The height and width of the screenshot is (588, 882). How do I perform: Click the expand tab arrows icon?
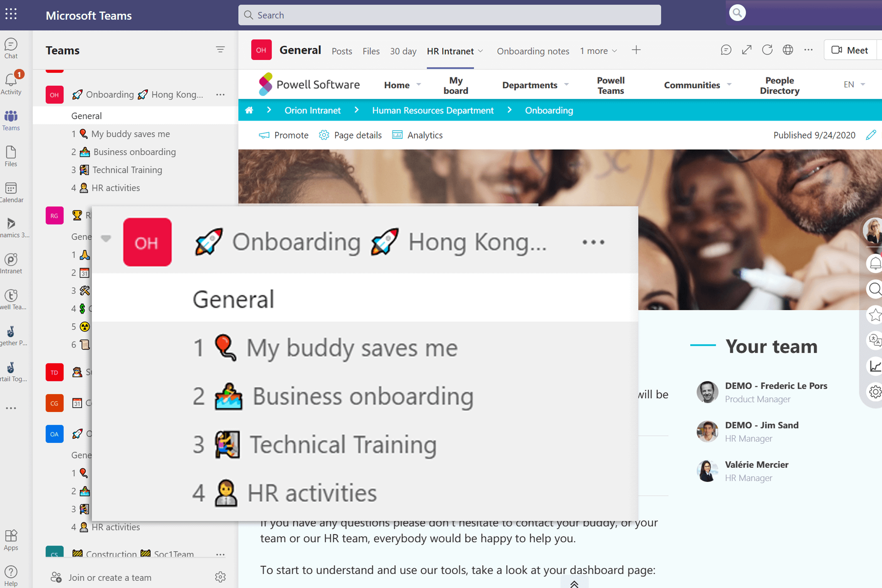746,50
